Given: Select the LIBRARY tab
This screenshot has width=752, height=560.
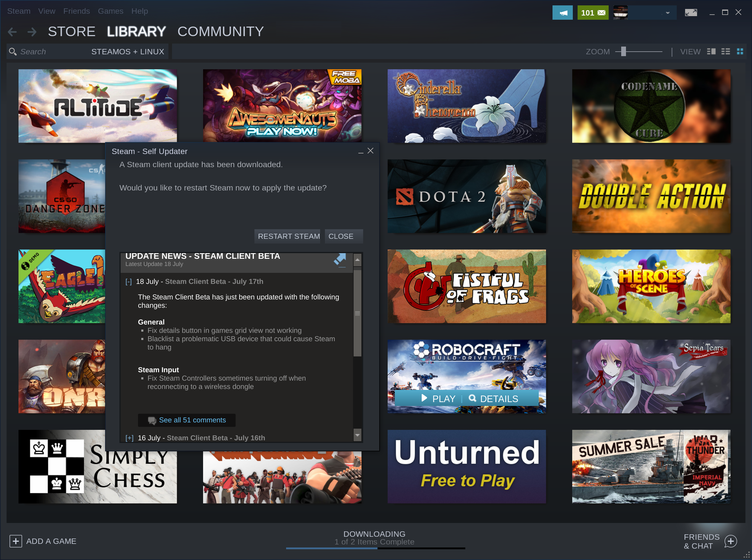Looking at the screenshot, I should pos(136,32).
